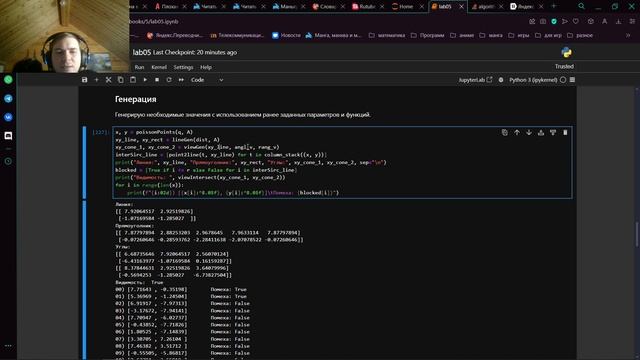Delete the cell with trash icon
The width and height of the screenshot is (640, 360).
coord(565,132)
